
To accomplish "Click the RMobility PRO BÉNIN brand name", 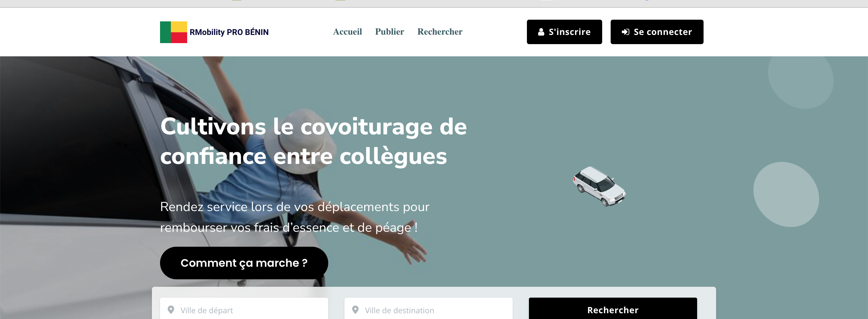I will (229, 32).
